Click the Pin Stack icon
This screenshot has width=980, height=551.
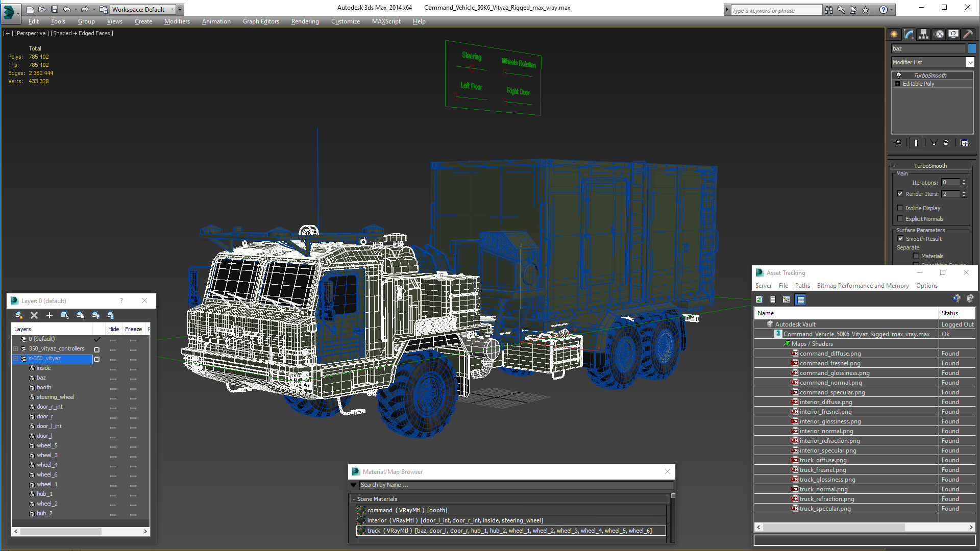tap(898, 143)
